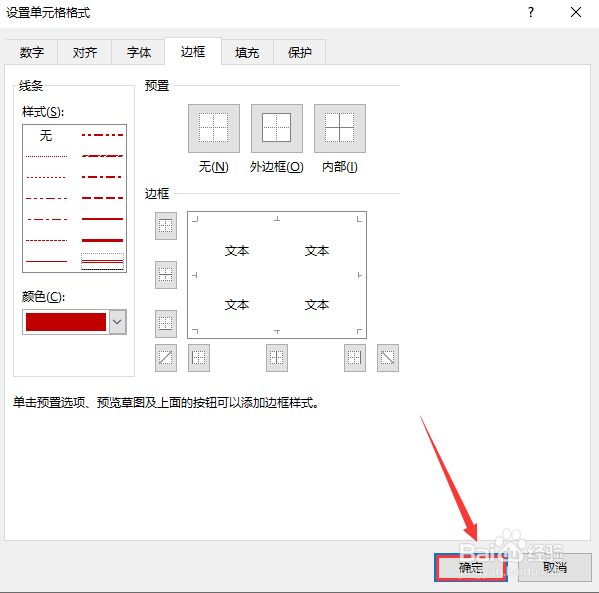Click the 取消 button
The width and height of the screenshot is (599, 593).
coord(555,568)
